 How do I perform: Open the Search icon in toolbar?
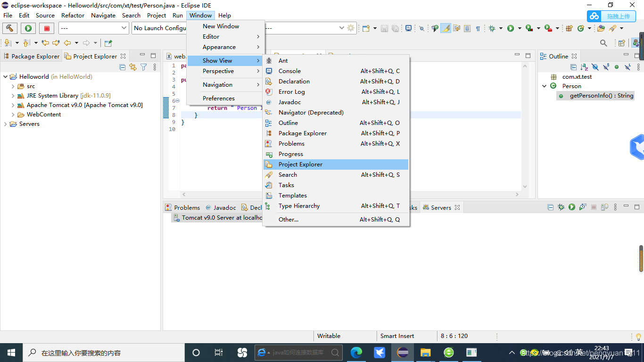[604, 42]
